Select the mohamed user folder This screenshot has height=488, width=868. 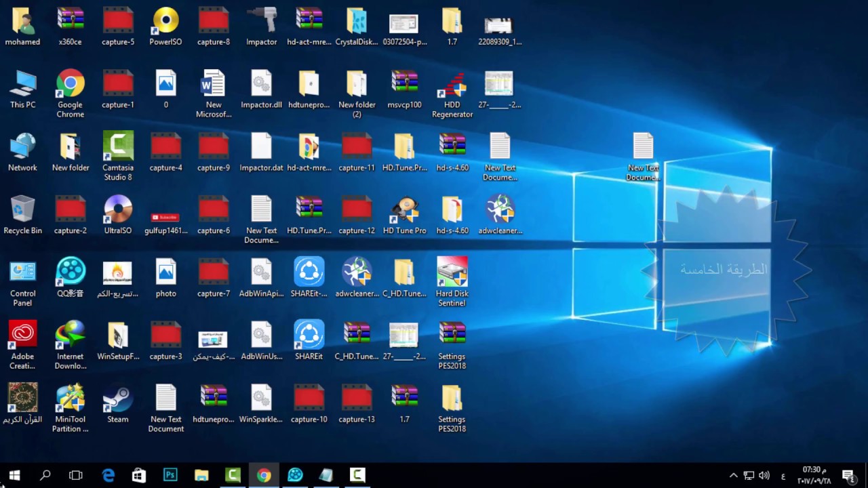(x=22, y=26)
